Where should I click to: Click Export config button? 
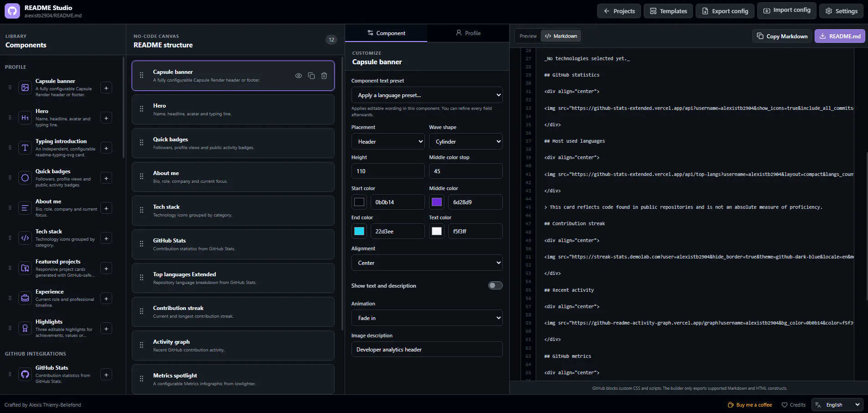click(x=725, y=11)
